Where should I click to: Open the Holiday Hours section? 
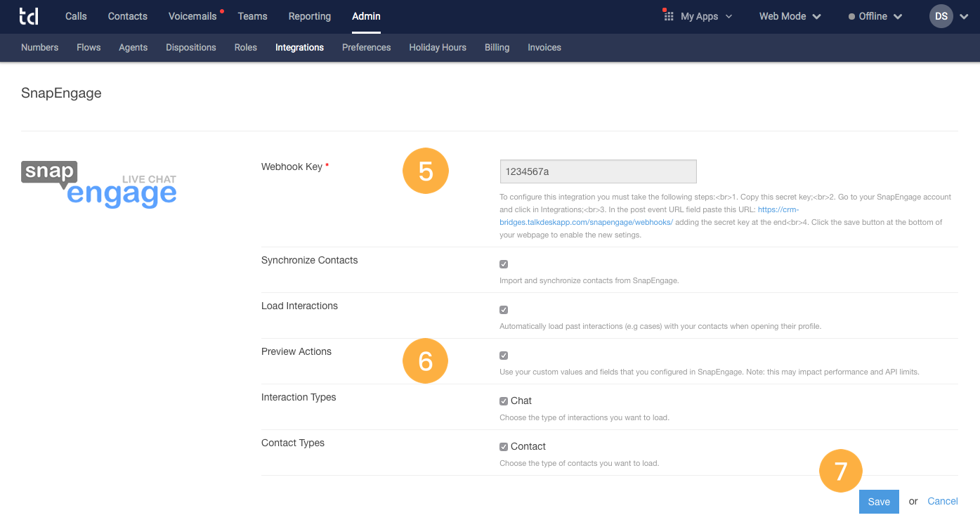tap(438, 48)
